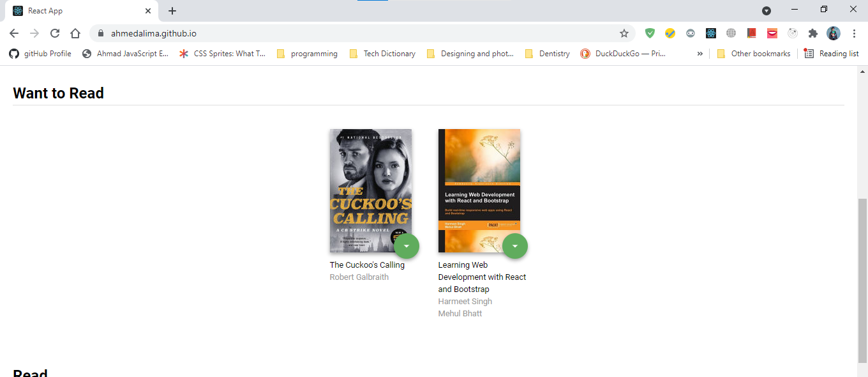Click title Learning Web Development with React
868x377 pixels.
click(x=482, y=277)
